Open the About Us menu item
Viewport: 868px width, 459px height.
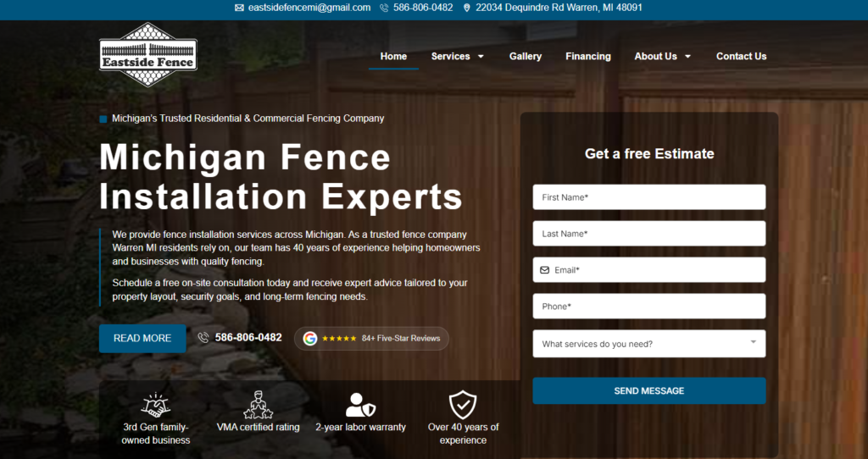(655, 57)
